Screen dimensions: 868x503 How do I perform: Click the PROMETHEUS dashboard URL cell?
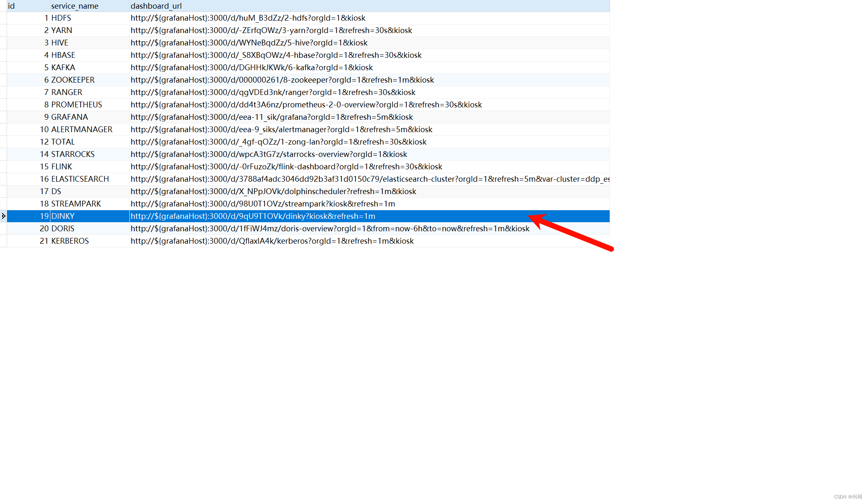coord(306,105)
